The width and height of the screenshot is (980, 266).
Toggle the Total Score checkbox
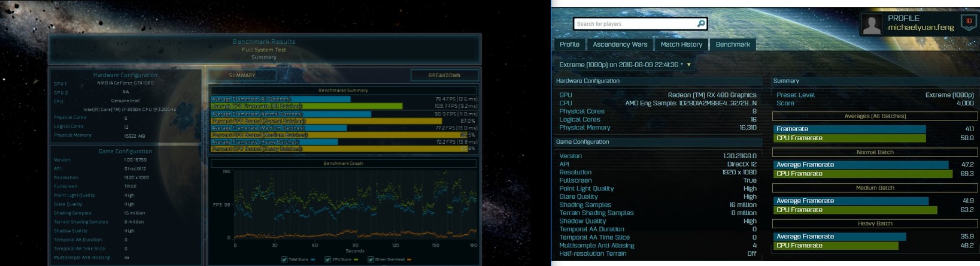[284, 260]
